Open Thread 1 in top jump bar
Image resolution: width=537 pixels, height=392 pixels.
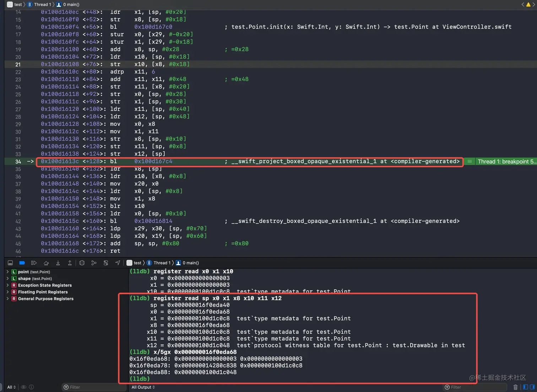coord(39,4)
